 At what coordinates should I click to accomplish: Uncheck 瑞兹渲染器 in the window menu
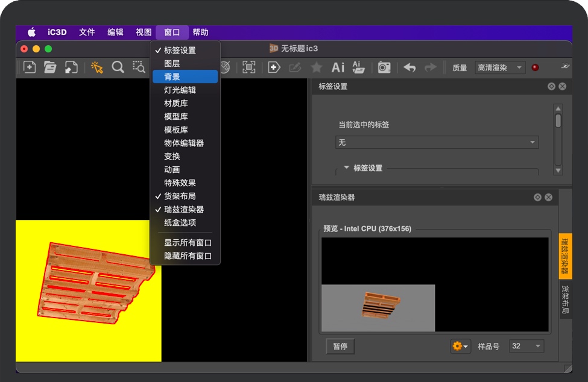183,209
